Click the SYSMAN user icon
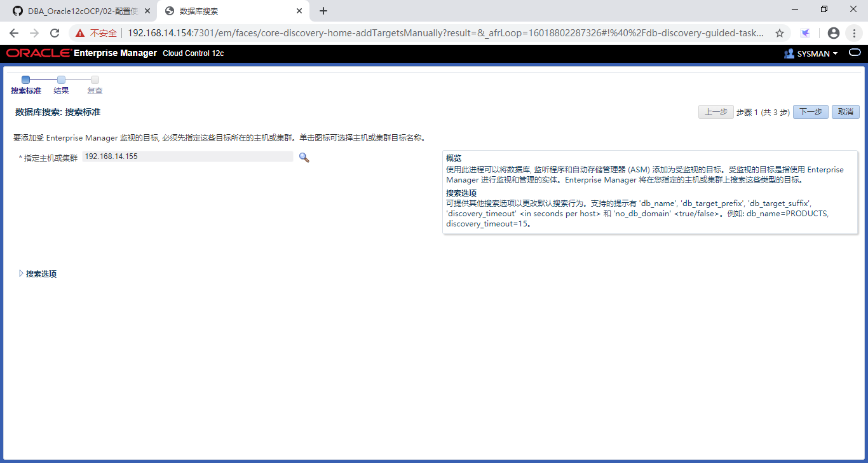The height and width of the screenshot is (463, 868). click(789, 53)
